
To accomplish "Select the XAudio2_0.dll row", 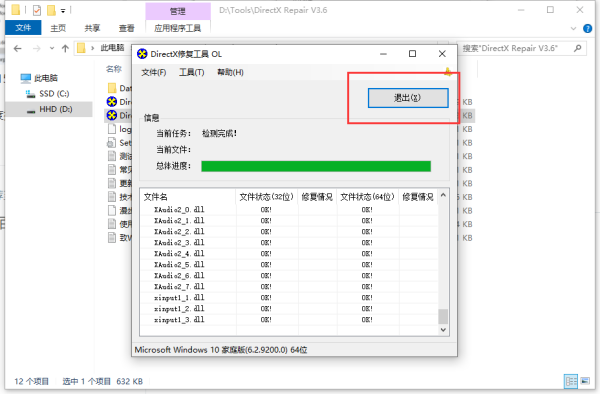I will (289, 210).
